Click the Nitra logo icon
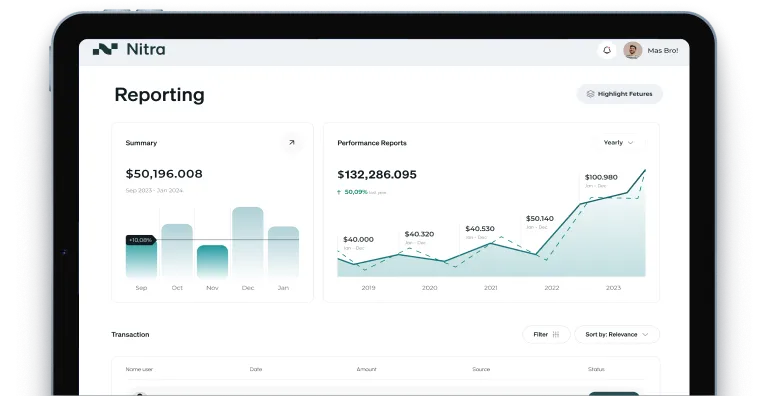Image resolution: width=767 pixels, height=396 pixels. pyautogui.click(x=105, y=49)
